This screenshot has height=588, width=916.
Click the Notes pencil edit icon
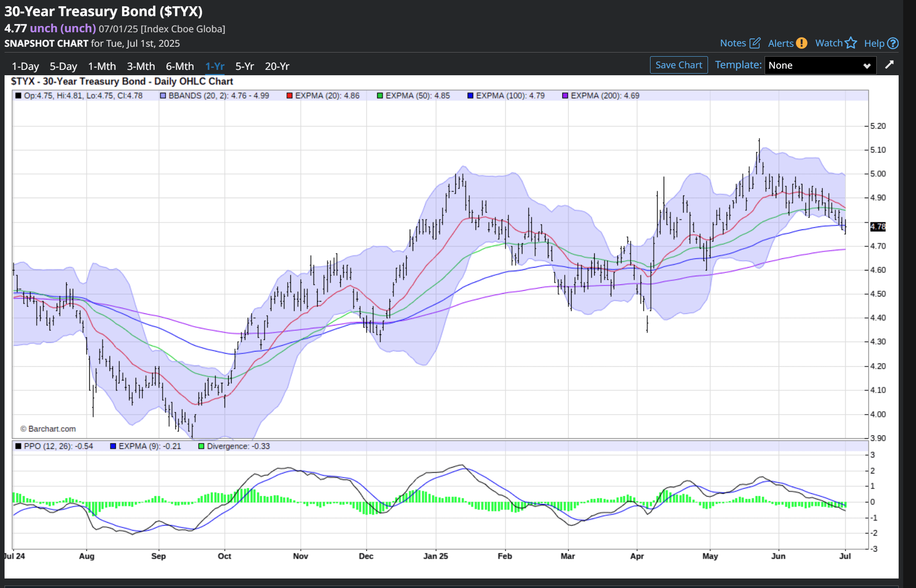tap(755, 43)
